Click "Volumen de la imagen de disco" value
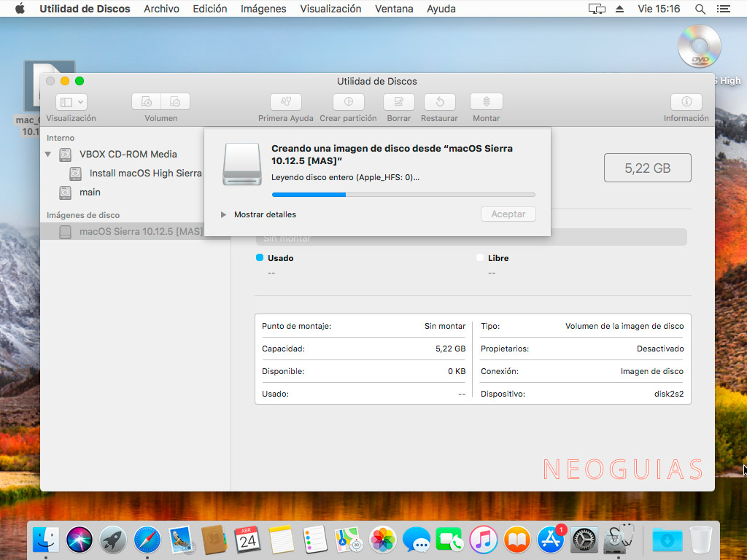The width and height of the screenshot is (747, 560). click(x=624, y=326)
